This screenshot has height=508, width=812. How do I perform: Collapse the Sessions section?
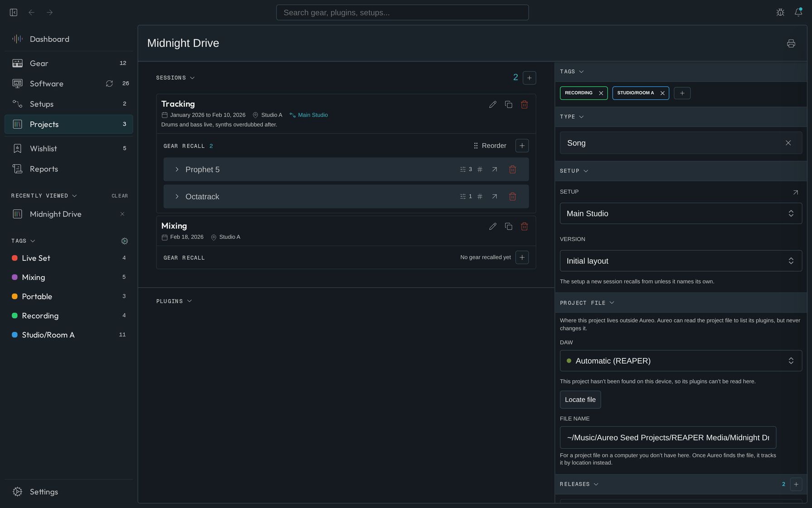pos(175,78)
